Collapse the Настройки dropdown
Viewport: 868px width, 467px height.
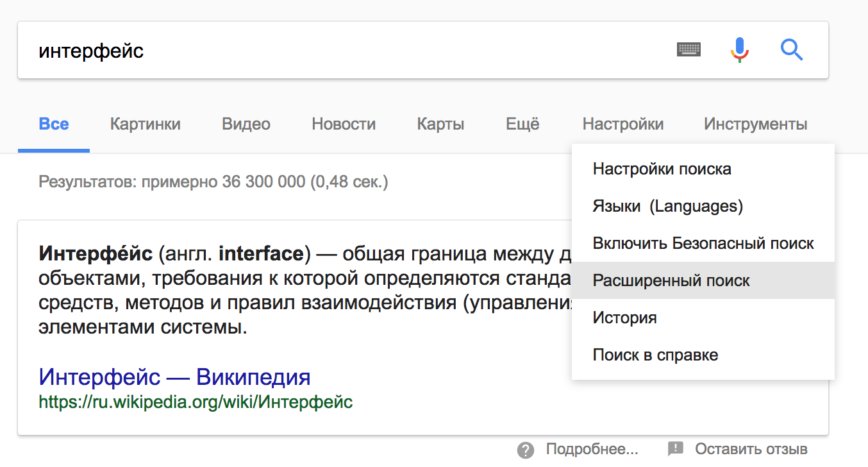pos(622,124)
